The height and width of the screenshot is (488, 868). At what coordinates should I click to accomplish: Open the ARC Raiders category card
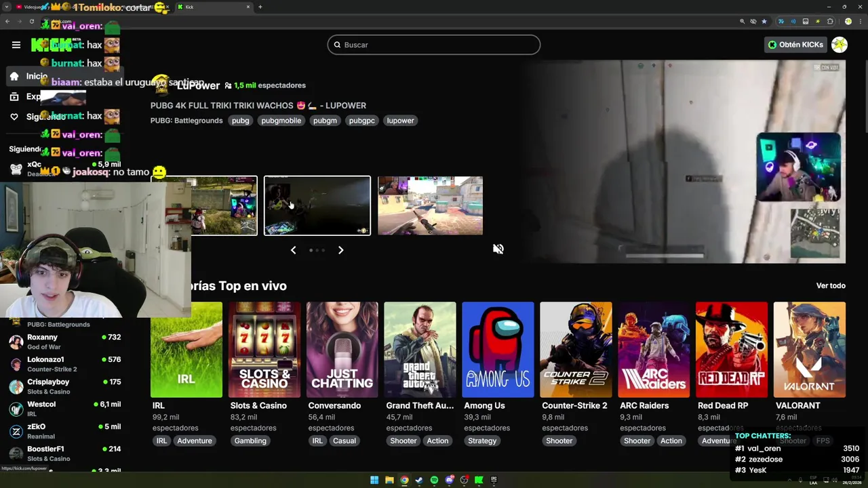[x=654, y=350]
